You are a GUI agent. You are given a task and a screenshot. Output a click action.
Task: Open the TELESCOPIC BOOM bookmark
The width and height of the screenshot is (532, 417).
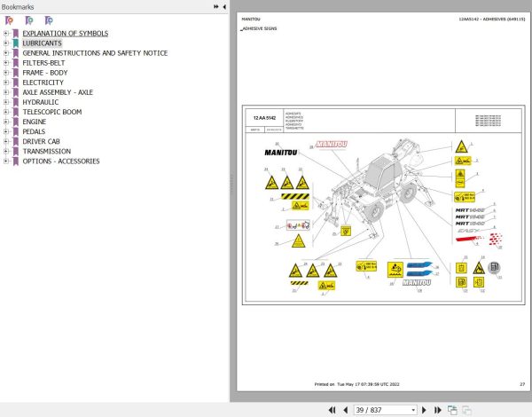tap(52, 112)
